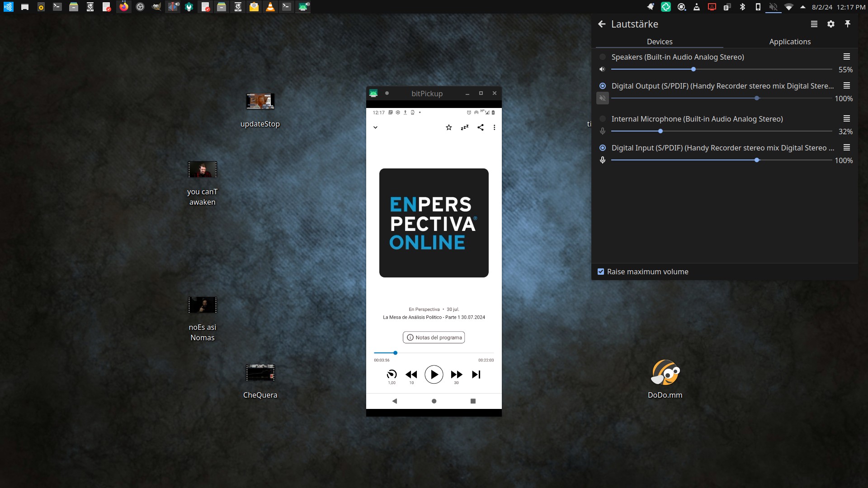Viewport: 868px width, 488px height.
Task: Click bitPickup window app icon
Action: tap(373, 93)
